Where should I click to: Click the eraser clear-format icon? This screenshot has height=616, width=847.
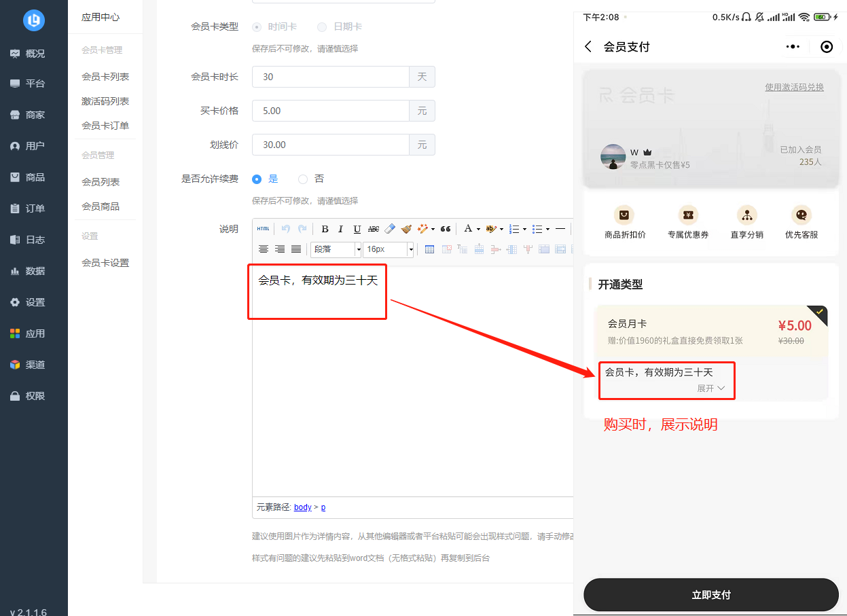(x=390, y=229)
